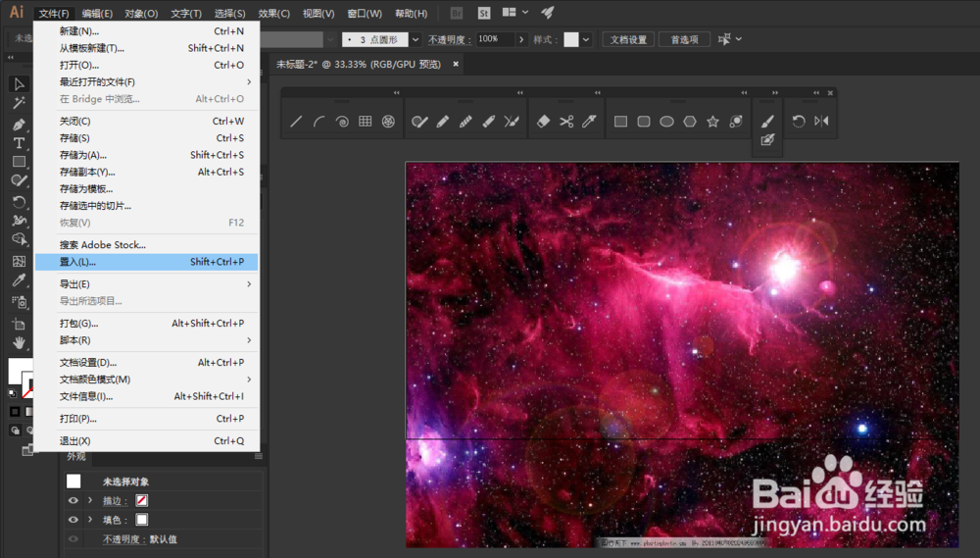The width and height of the screenshot is (980, 558).
Task: Toggle visibility of the 描边 stroke row
Action: click(73, 500)
